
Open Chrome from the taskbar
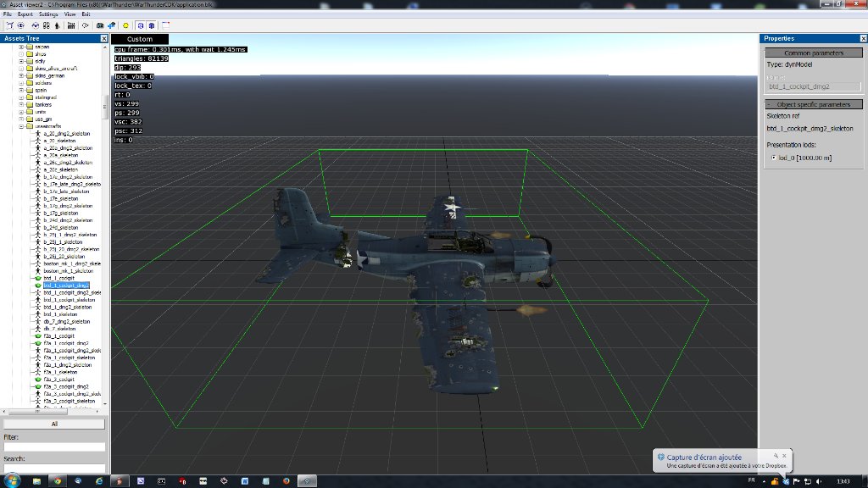coord(57,481)
